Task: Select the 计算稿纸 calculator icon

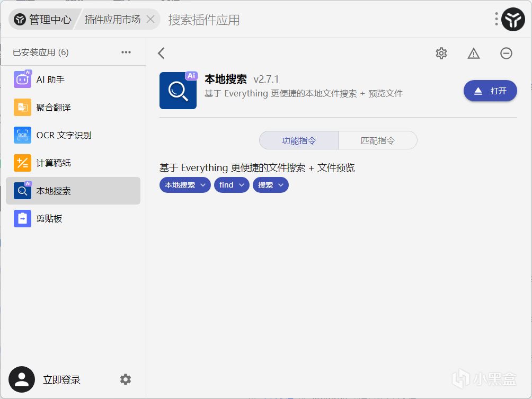Action: 22,163
